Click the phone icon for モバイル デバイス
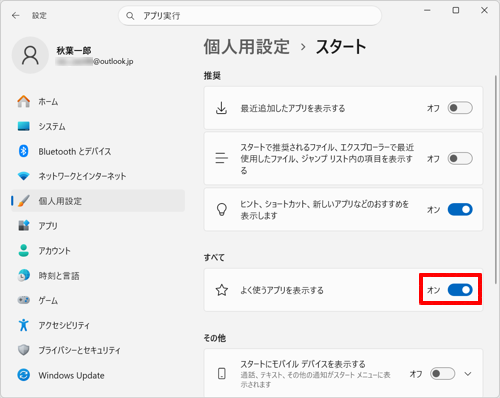This screenshot has width=500, height=398. click(222, 373)
